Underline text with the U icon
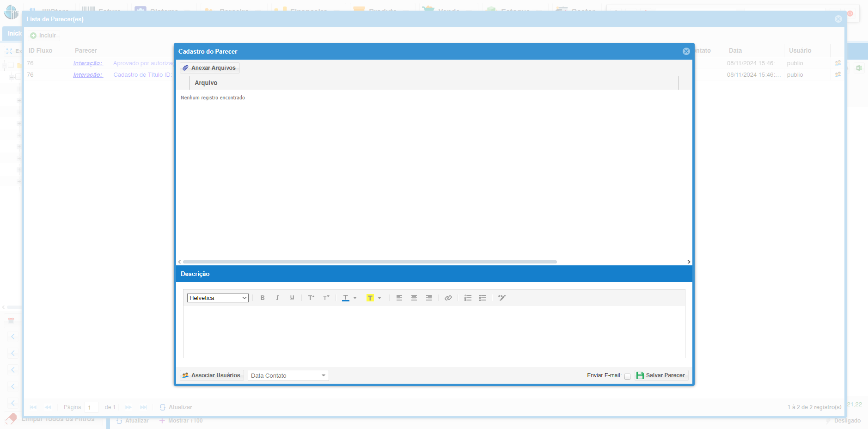 (x=292, y=298)
